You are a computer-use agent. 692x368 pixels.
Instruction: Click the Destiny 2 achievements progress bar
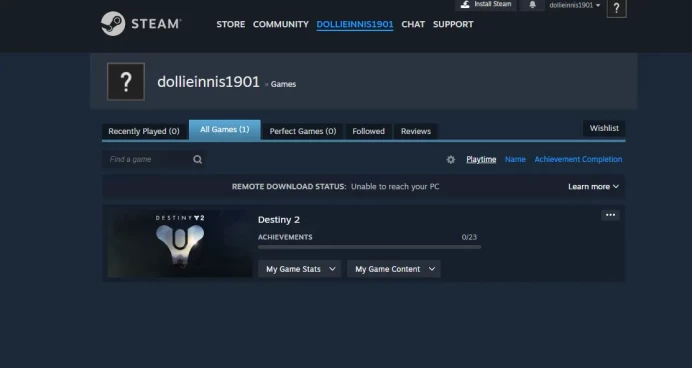click(x=369, y=247)
